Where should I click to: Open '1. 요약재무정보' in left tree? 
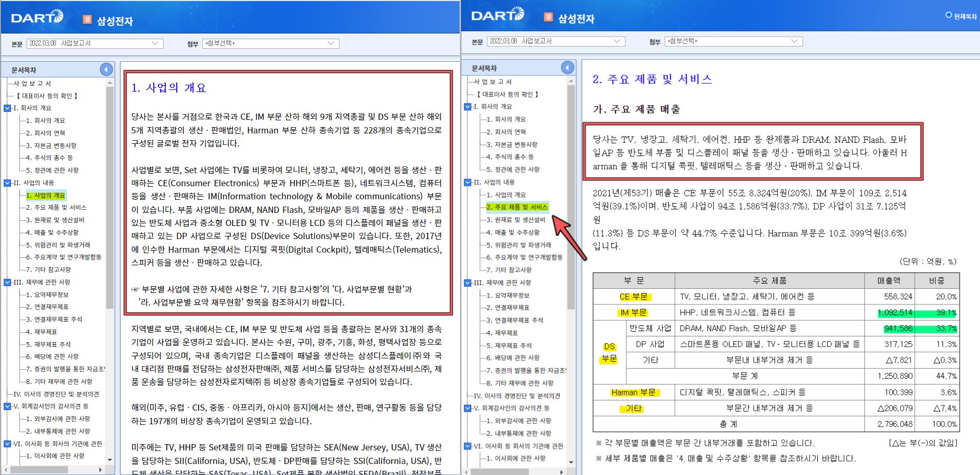48,295
